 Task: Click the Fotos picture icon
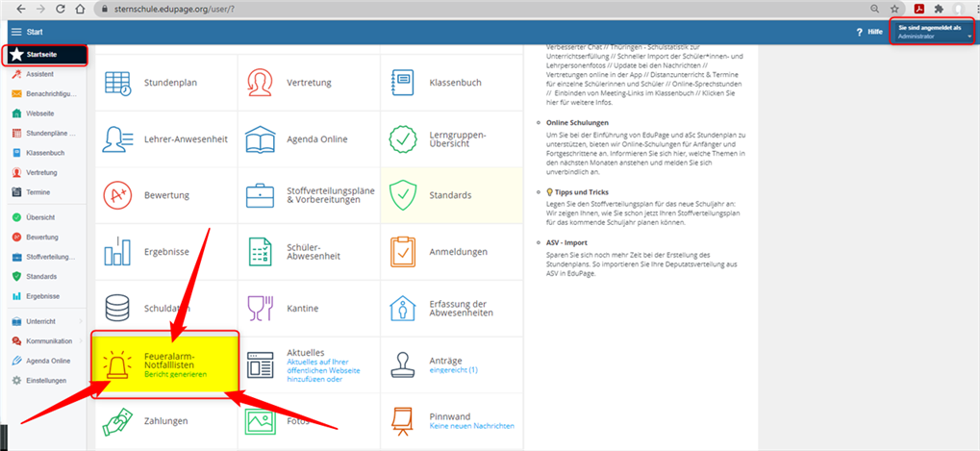tap(261, 421)
